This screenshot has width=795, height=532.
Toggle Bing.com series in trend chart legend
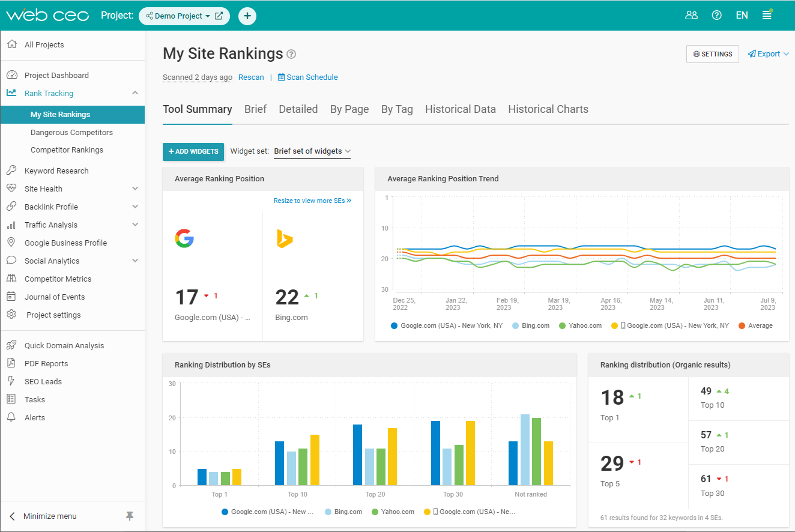531,325
